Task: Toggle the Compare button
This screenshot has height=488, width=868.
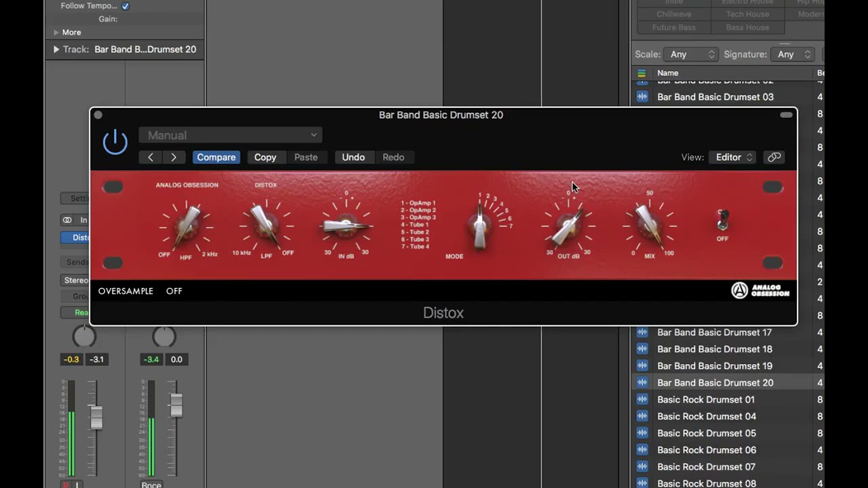Action: point(216,157)
